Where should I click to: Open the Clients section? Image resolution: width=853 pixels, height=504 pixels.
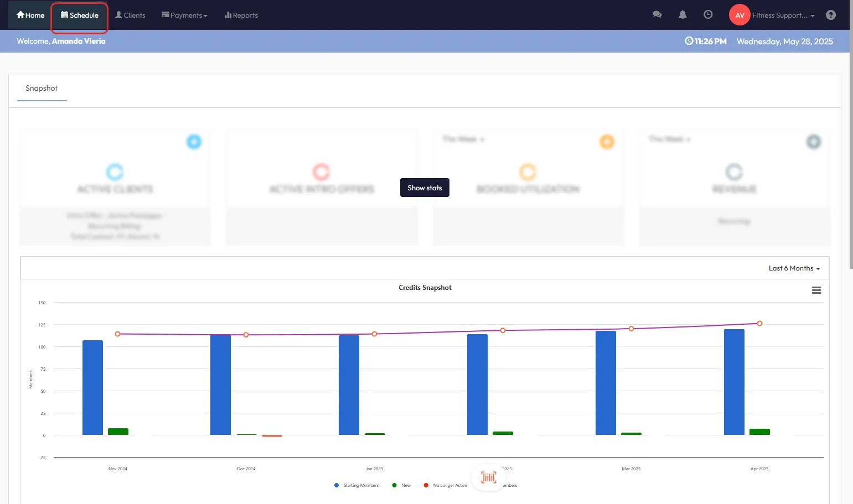pyautogui.click(x=130, y=15)
